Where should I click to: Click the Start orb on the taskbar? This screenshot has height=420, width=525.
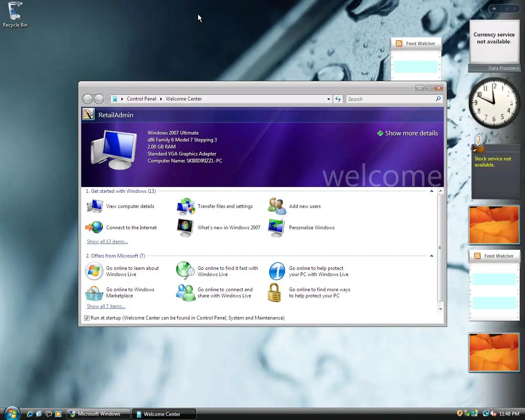coord(12,413)
